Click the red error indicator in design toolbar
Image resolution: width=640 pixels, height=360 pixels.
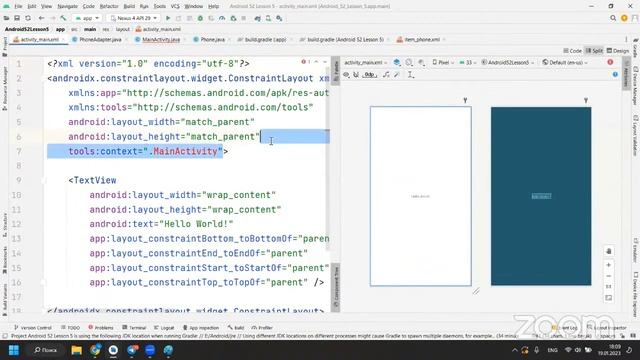(610, 62)
